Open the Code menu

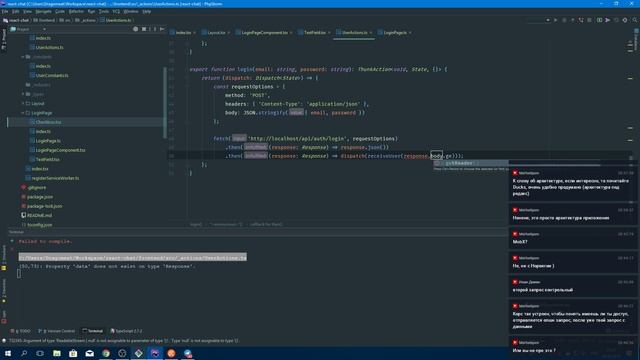(x=60, y=11)
